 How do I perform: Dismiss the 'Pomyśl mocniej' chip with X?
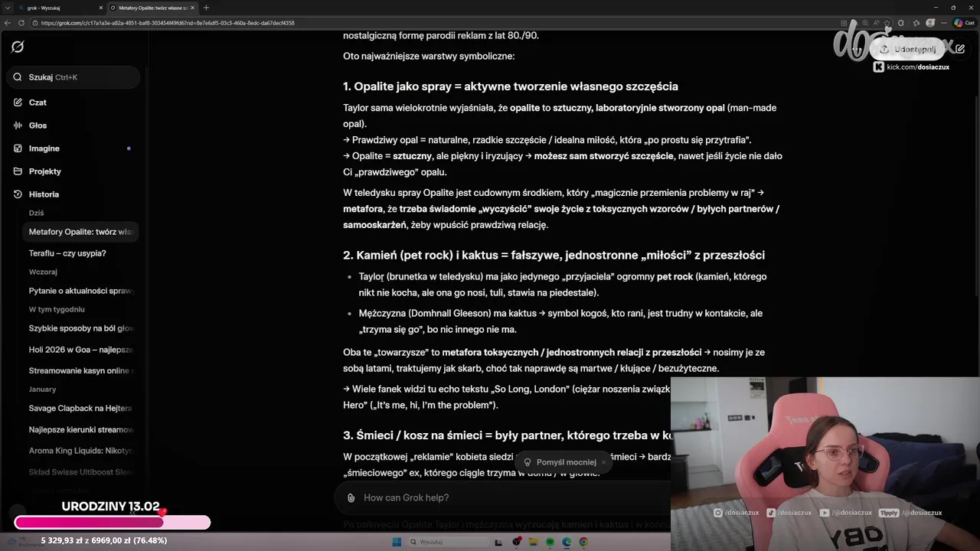(603, 462)
